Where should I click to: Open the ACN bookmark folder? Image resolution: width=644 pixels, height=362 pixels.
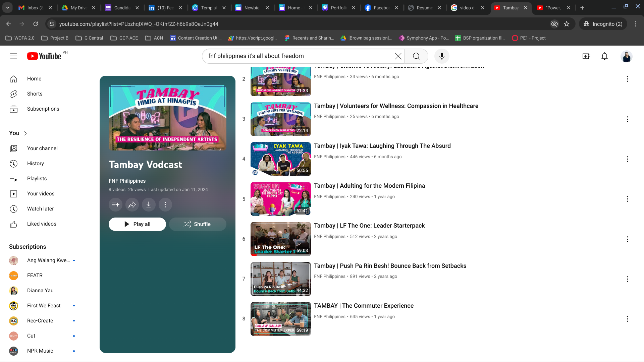[154, 38]
